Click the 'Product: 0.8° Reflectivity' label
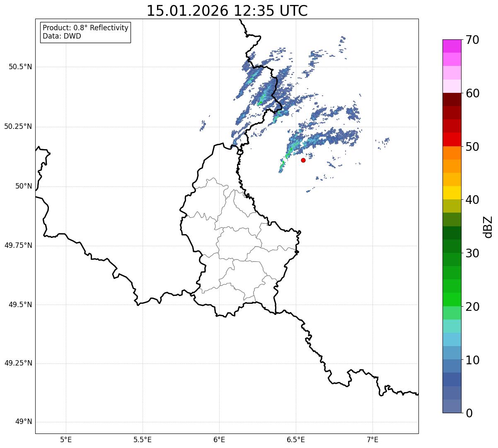 pos(86,28)
